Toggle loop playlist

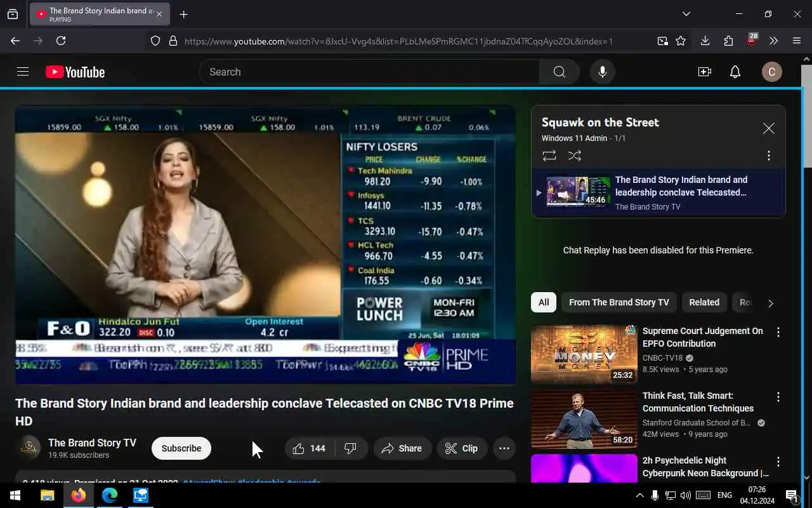[549, 156]
